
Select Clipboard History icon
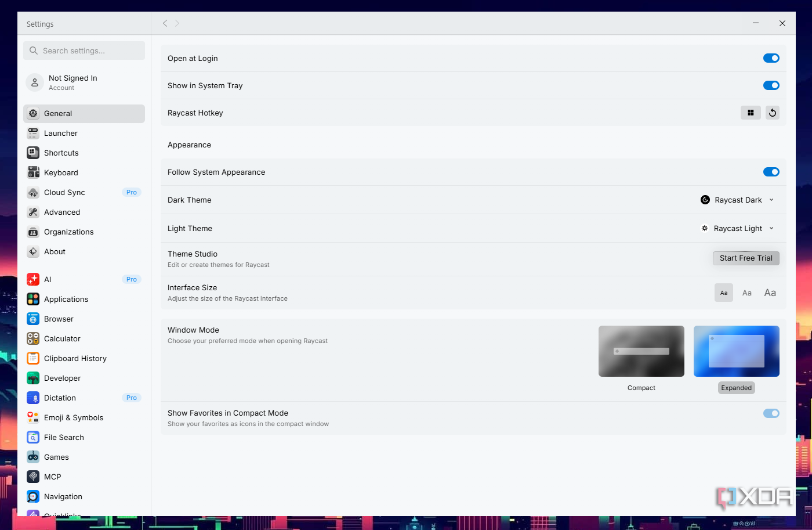33,359
